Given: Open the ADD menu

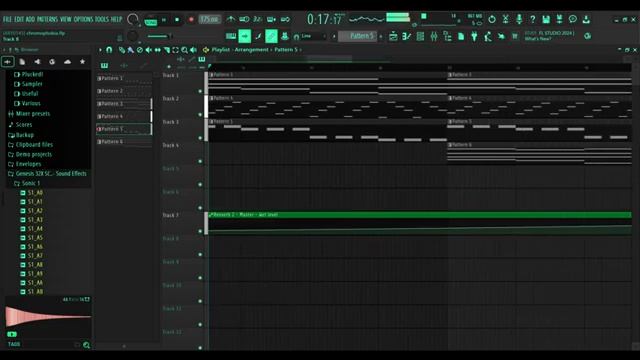Looking at the screenshot, I should pyautogui.click(x=31, y=19).
